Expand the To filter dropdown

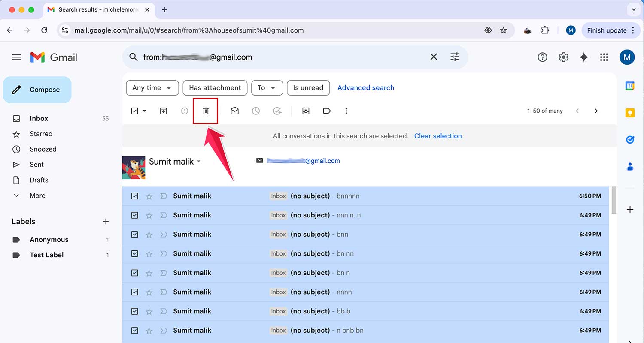click(x=267, y=87)
